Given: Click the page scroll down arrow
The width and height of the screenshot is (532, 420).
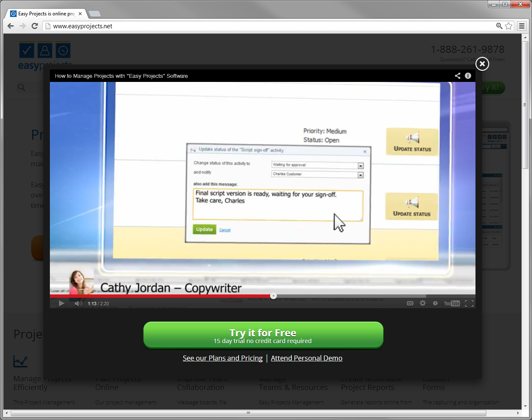Looking at the screenshot, I should click(525, 406).
